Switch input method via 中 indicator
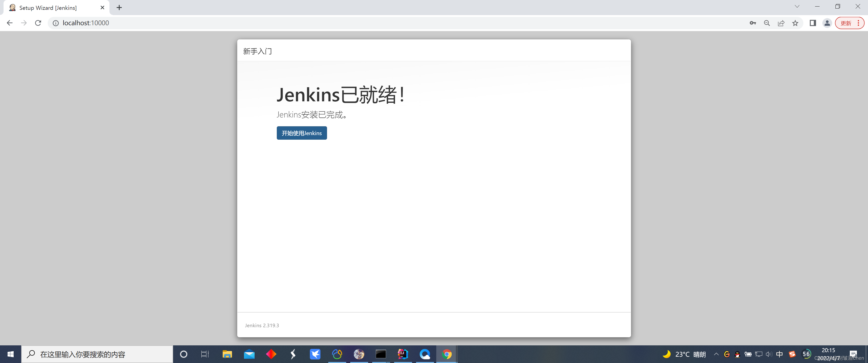The width and height of the screenshot is (868, 363). (x=779, y=354)
